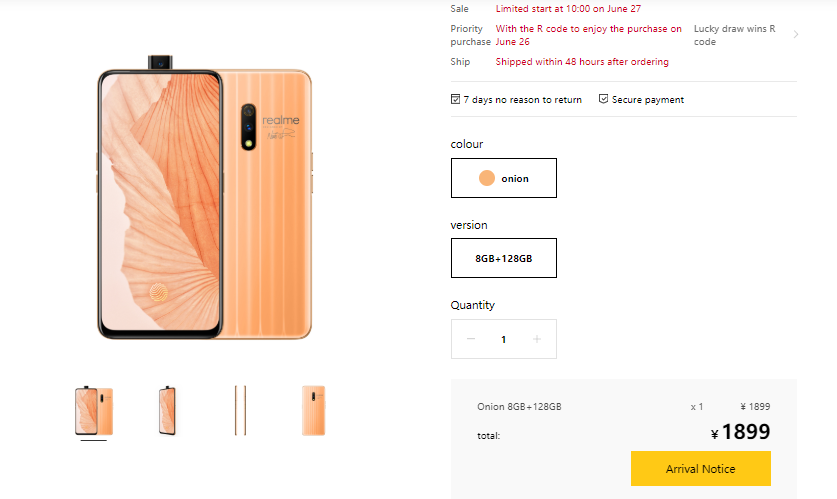Click the 7 days return checkmark icon
Viewport: 837px width, 499px height.
[x=456, y=99]
